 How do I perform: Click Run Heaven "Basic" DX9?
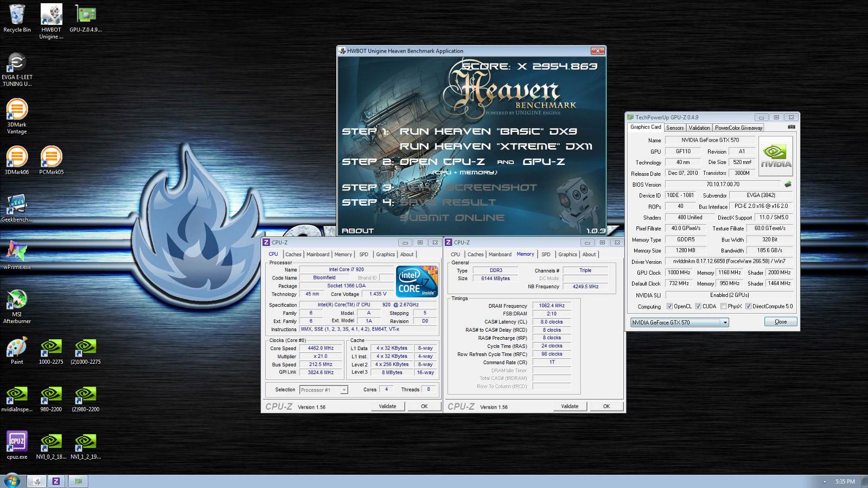tap(488, 131)
